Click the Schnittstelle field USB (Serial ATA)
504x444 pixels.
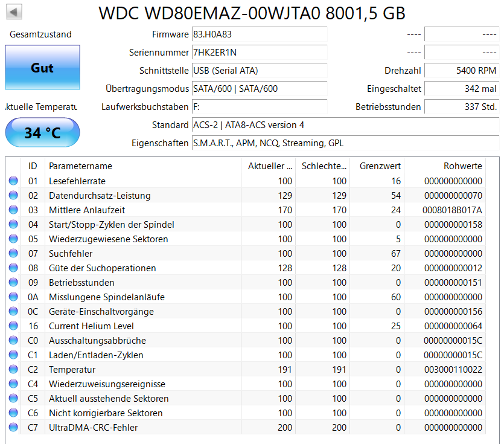[260, 71]
